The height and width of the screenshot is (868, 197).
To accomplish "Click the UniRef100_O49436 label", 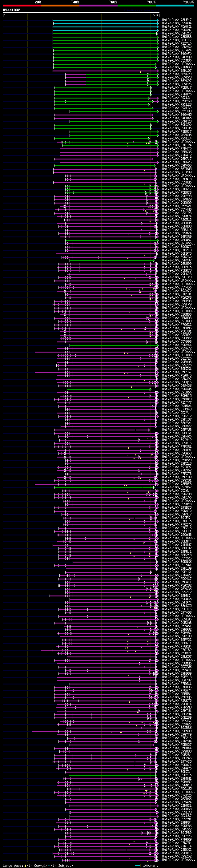I will pos(177,386).
